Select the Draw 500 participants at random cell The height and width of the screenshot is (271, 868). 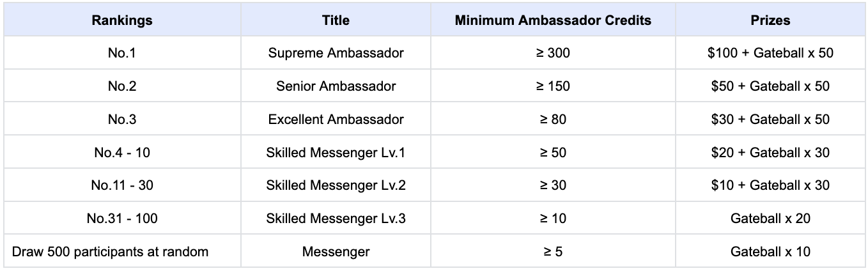click(x=110, y=251)
